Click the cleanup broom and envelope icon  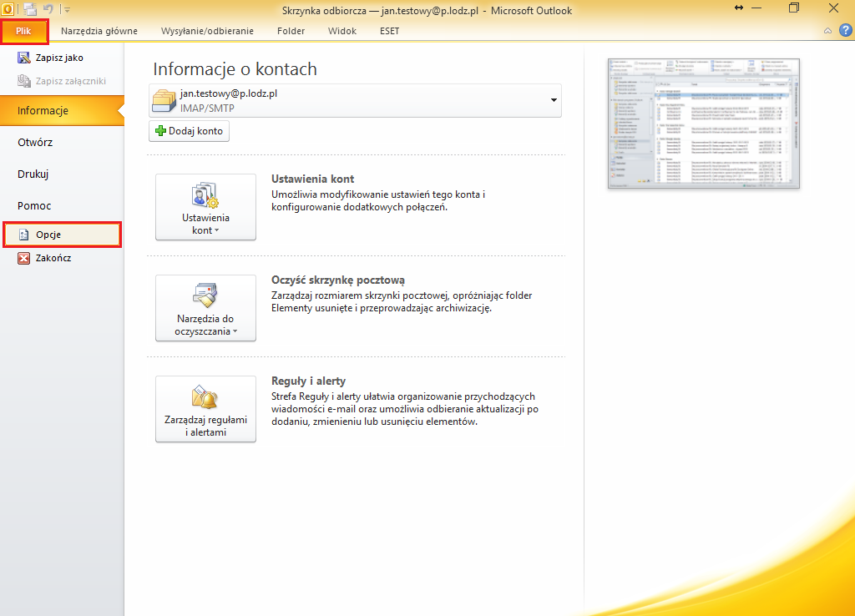pyautogui.click(x=205, y=295)
